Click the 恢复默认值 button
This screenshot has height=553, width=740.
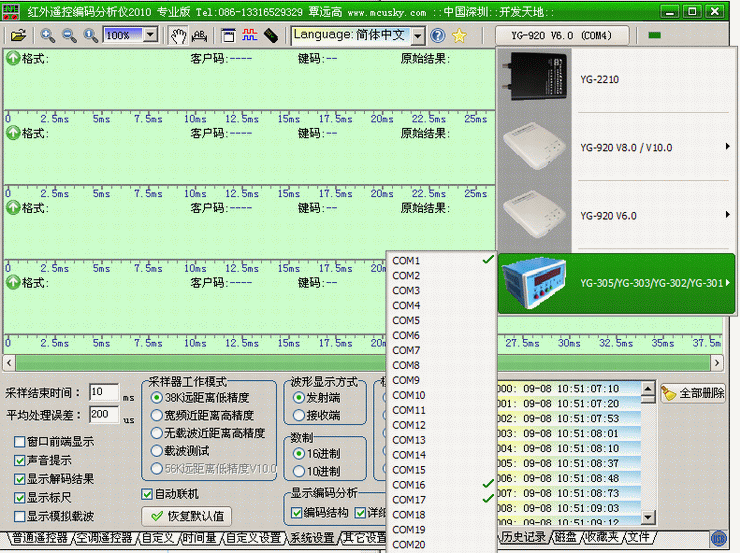coord(187,517)
